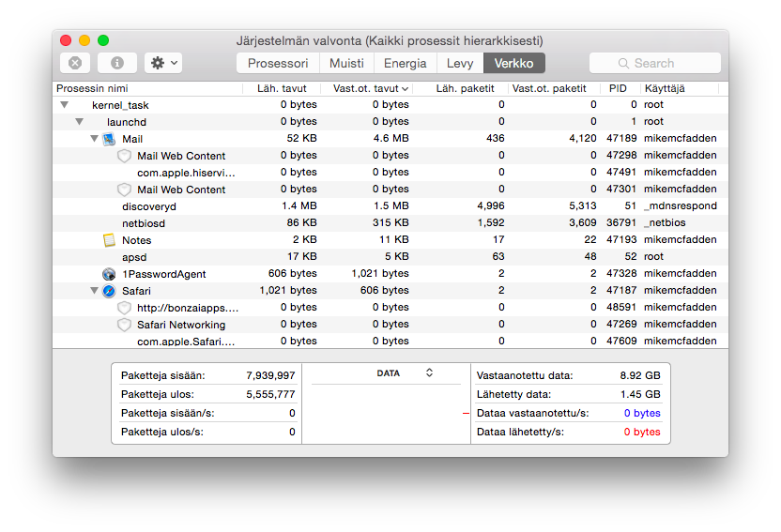
Task: Click the Notes app icon
Action: pyautogui.click(x=109, y=240)
